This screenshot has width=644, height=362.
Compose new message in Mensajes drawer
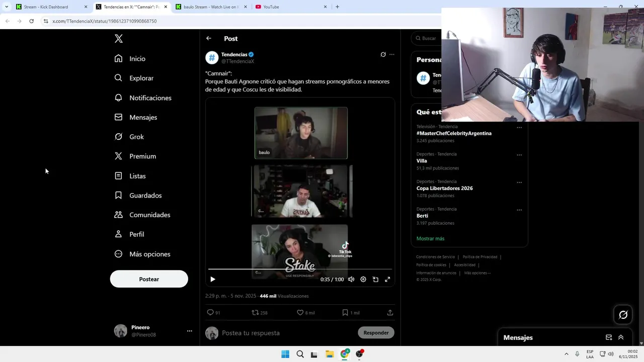point(609,337)
